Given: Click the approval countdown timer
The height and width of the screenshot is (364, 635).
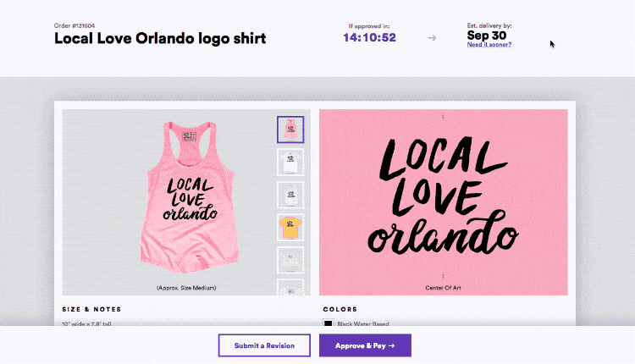Looking at the screenshot, I should click(369, 37).
